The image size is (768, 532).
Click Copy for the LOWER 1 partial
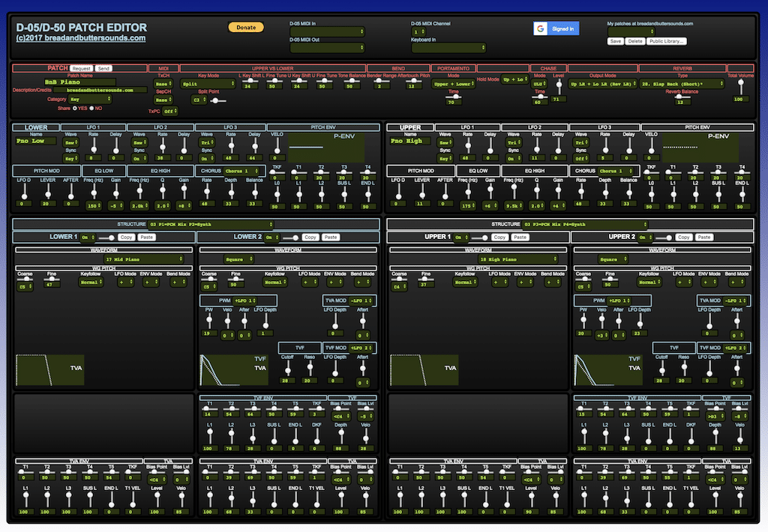(126, 238)
